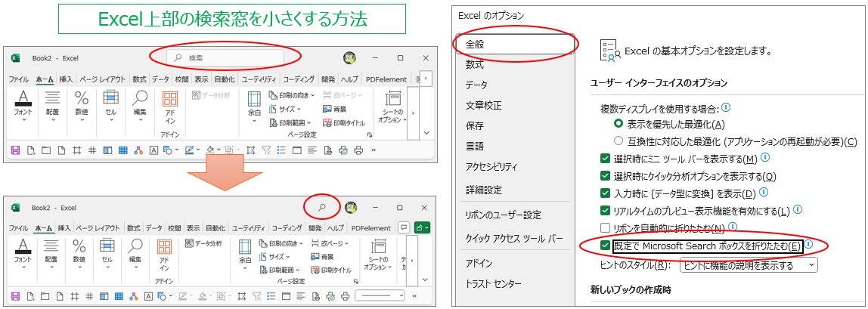
Task: Open クイック アクセス ツール バー in Excel options
Action: coord(514,239)
